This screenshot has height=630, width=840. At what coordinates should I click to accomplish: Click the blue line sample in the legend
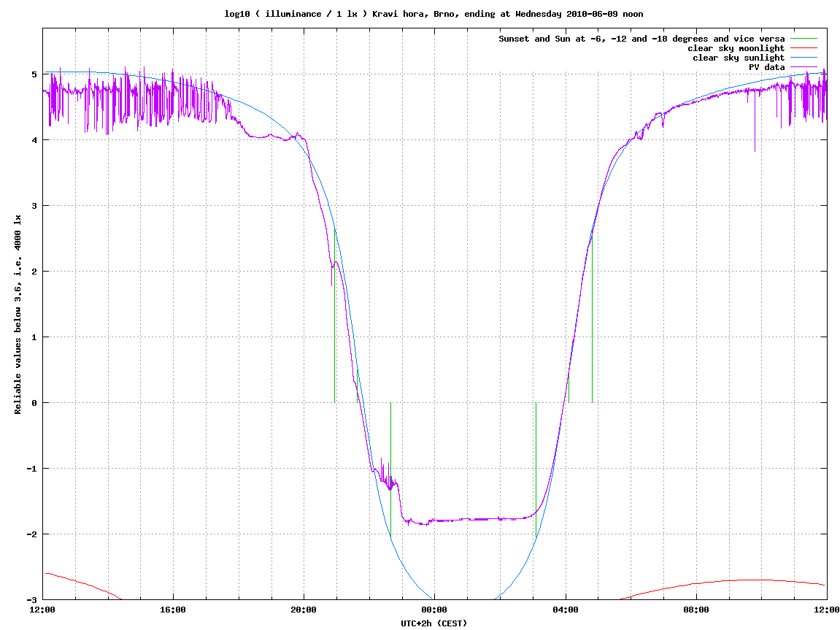point(804,58)
